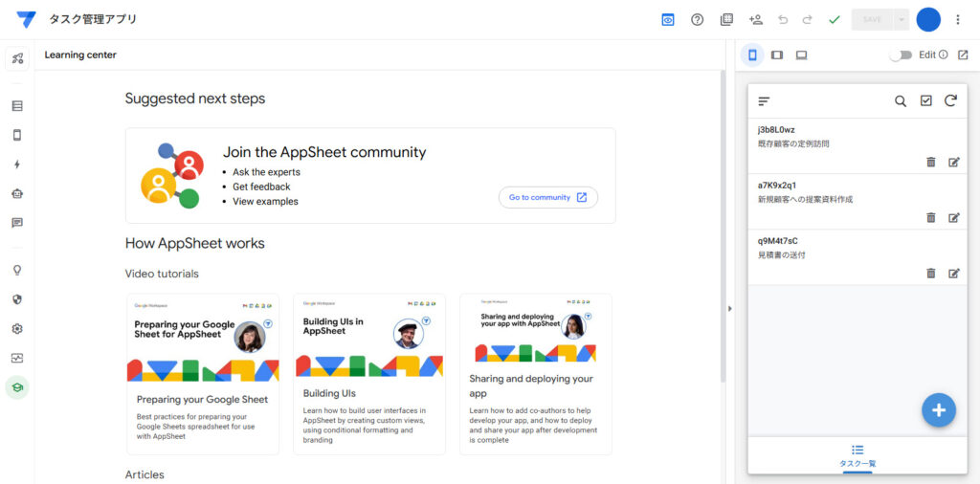The image size is (980, 484).
Task: Open the Learn graduation cap icon
Action: 17,387
